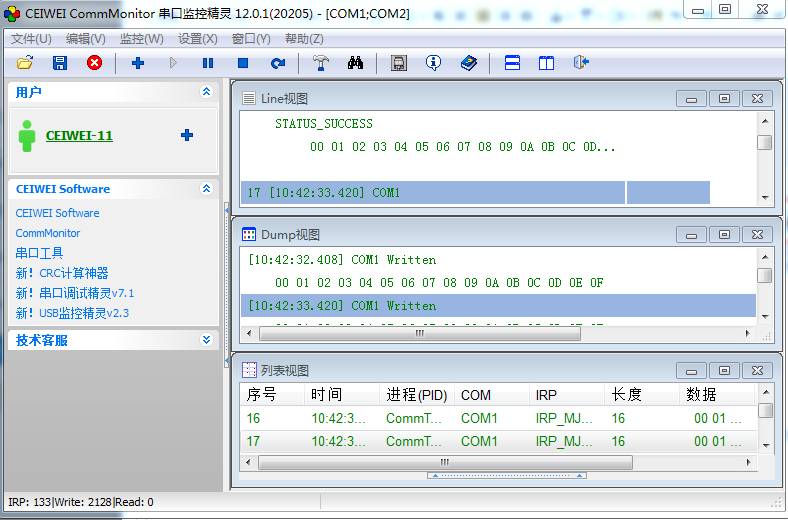The image size is (788, 520).
Task: Pause monitoring with the pause icon
Action: (x=208, y=63)
